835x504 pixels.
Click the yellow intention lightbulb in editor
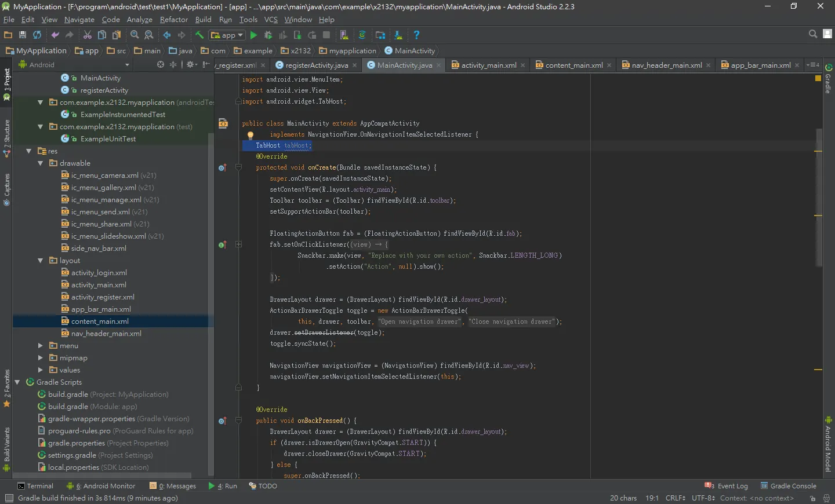251,136
